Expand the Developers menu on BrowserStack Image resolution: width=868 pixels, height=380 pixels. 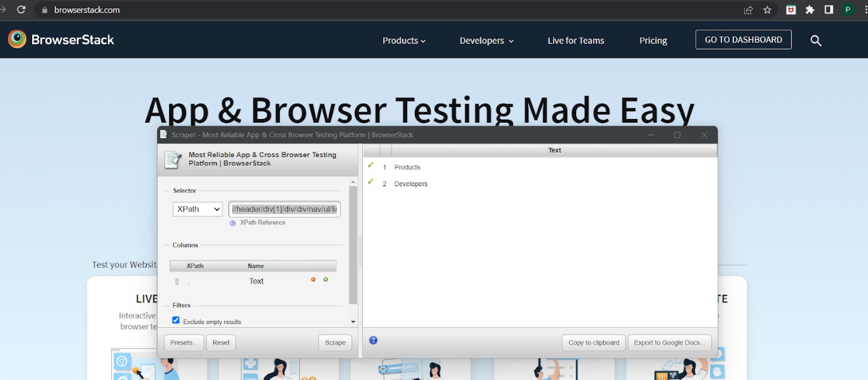[x=486, y=40]
